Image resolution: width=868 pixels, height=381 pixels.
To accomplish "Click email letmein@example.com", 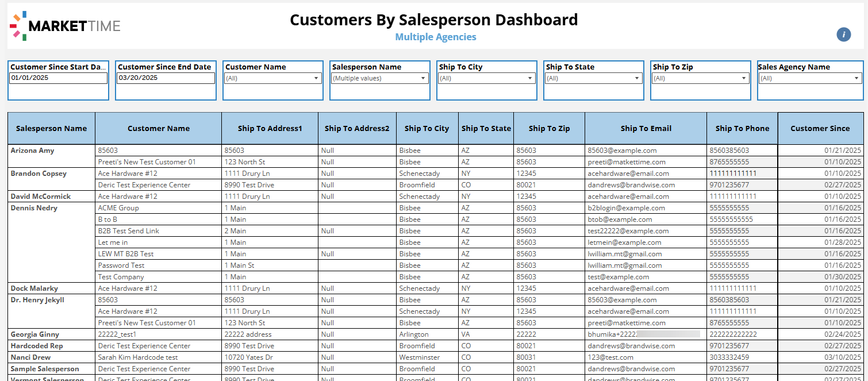I will pos(624,243).
